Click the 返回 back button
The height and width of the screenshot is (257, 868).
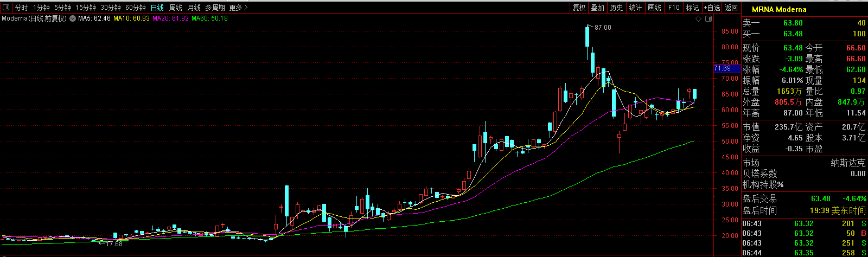click(731, 8)
